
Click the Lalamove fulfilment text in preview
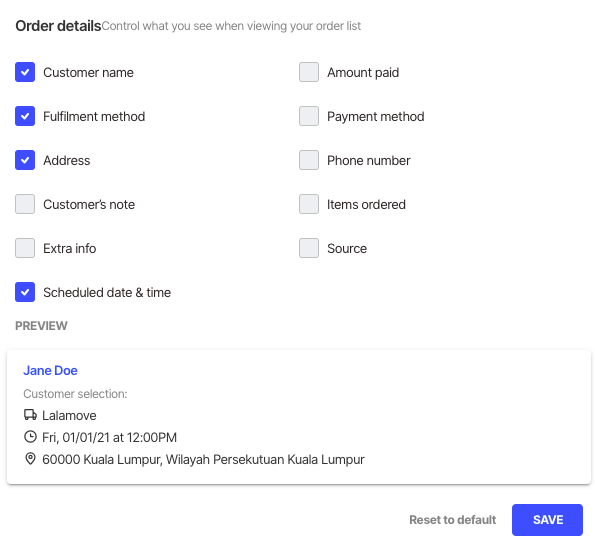pyautogui.click(x=69, y=416)
